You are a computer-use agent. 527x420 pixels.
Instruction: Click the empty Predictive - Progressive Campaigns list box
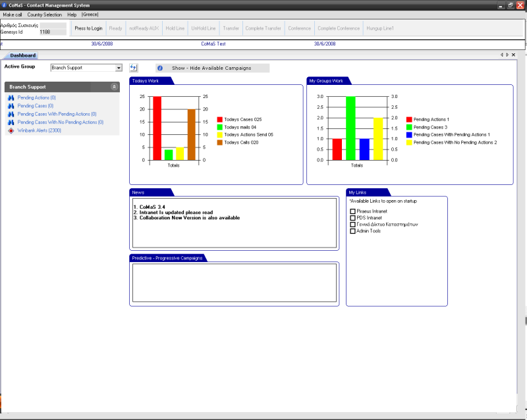click(235, 283)
